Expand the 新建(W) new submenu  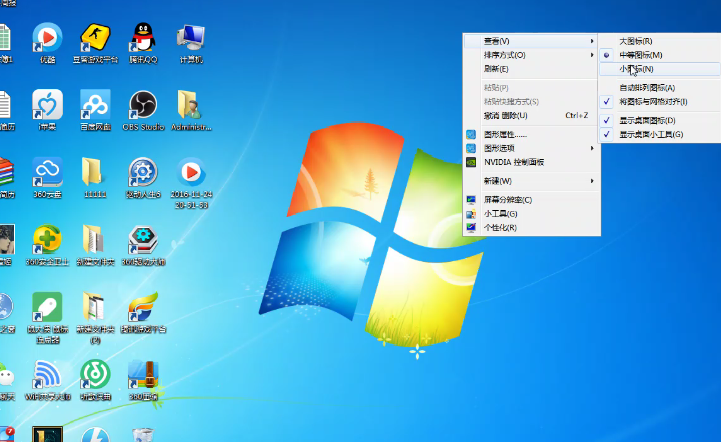point(531,181)
